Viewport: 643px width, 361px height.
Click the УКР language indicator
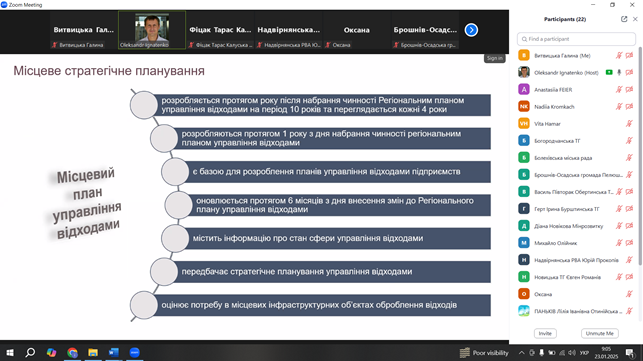pos(584,352)
